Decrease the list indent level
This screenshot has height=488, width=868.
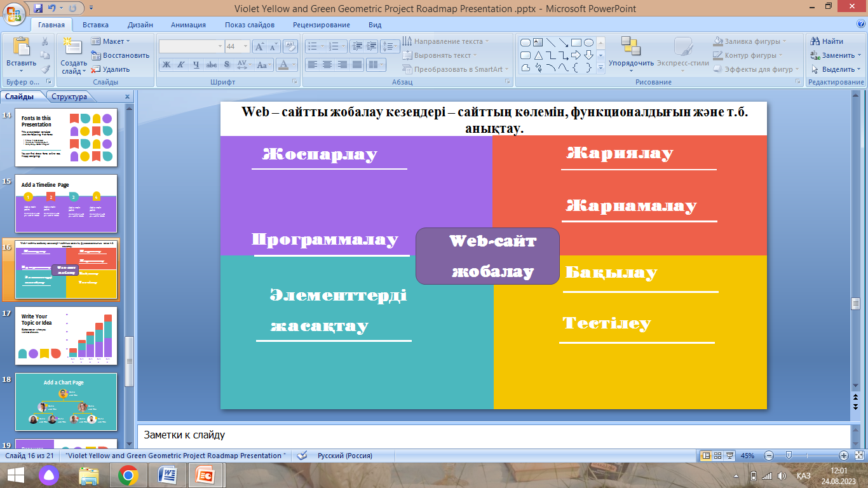pos(356,46)
